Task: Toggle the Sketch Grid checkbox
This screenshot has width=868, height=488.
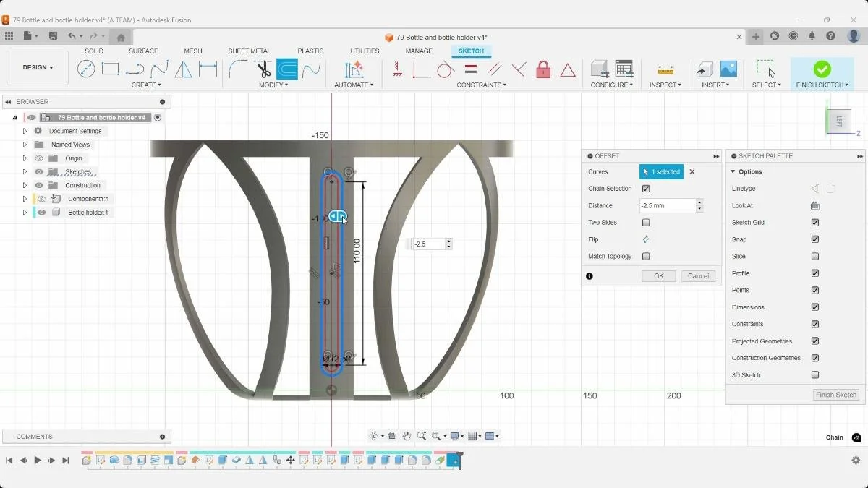Action: click(815, 223)
